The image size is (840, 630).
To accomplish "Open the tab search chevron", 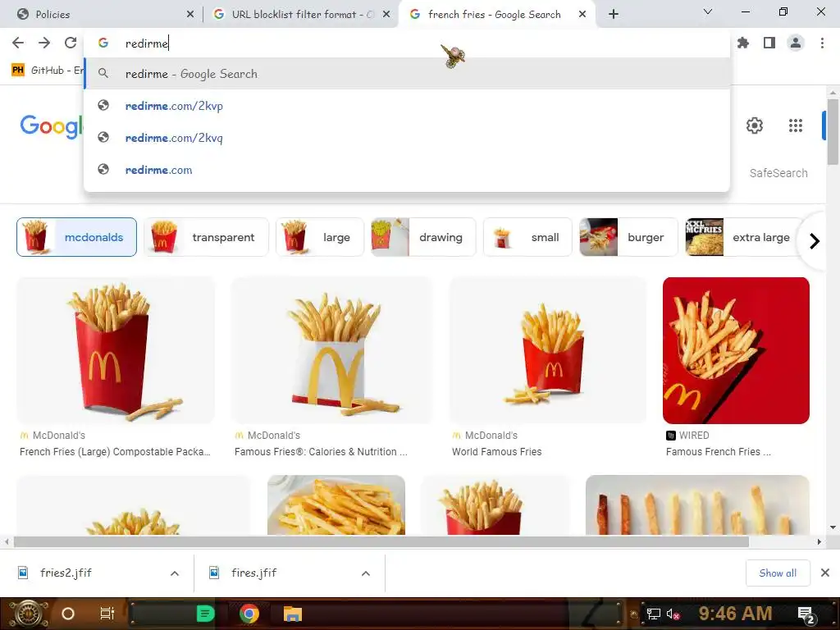I will [x=708, y=11].
